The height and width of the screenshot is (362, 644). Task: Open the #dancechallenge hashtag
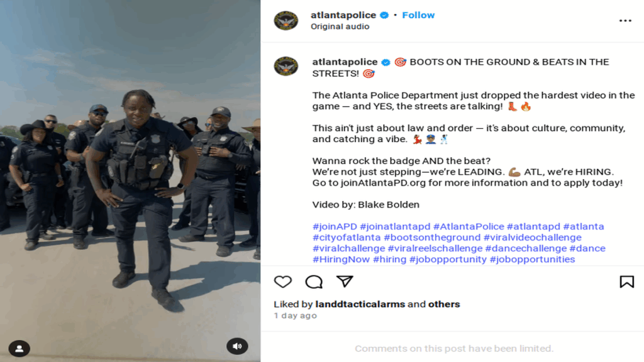[x=526, y=248]
